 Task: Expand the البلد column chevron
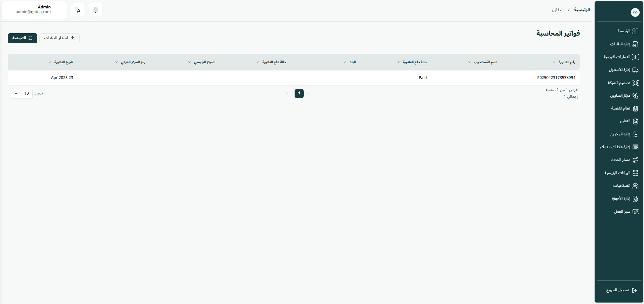pos(345,62)
